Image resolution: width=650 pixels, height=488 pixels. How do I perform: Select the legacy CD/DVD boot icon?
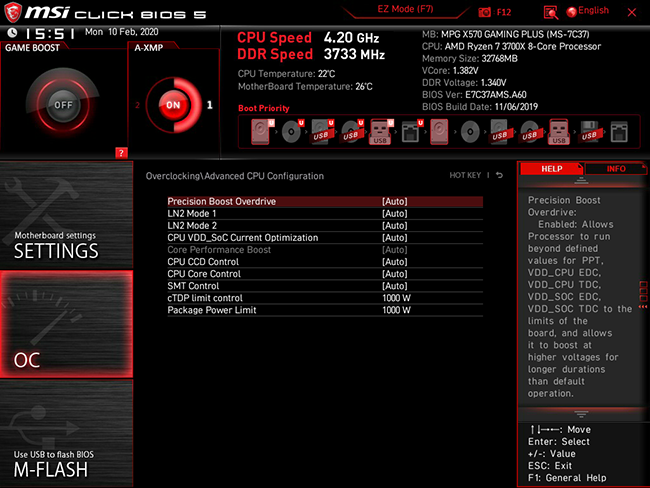click(x=470, y=132)
